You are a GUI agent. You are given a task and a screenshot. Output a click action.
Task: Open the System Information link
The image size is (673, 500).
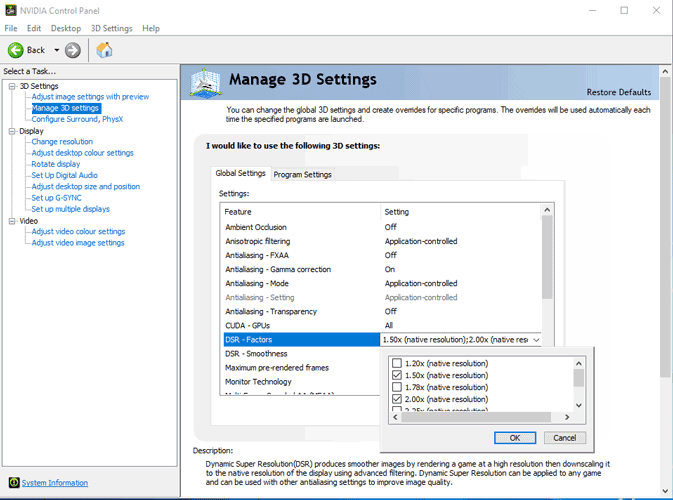(54, 483)
